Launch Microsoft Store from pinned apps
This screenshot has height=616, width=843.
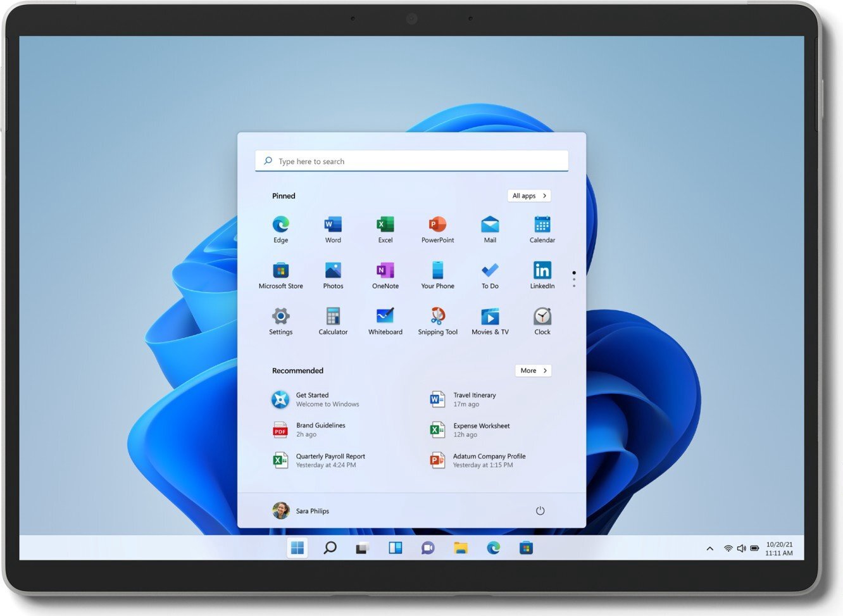coord(281,275)
